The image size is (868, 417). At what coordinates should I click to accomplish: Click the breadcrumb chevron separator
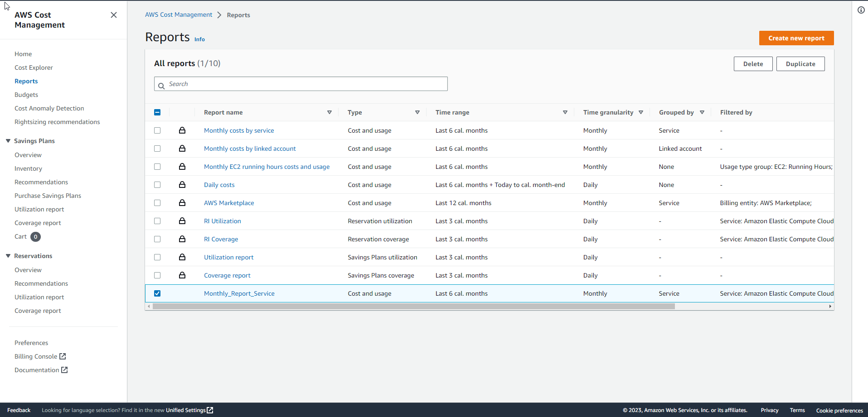click(x=219, y=15)
